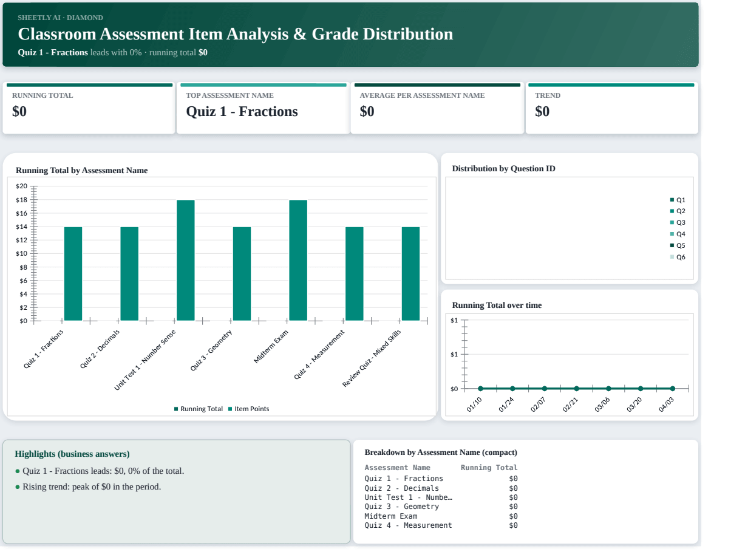Screen dimensions: 745x560
Task: Click the bar for Quiz 1 - Fractions
Action: (73, 273)
